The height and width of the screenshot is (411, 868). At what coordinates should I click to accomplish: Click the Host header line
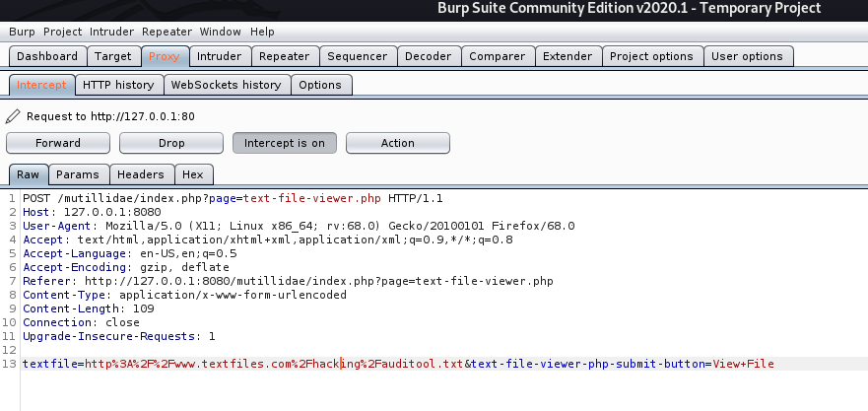92,212
